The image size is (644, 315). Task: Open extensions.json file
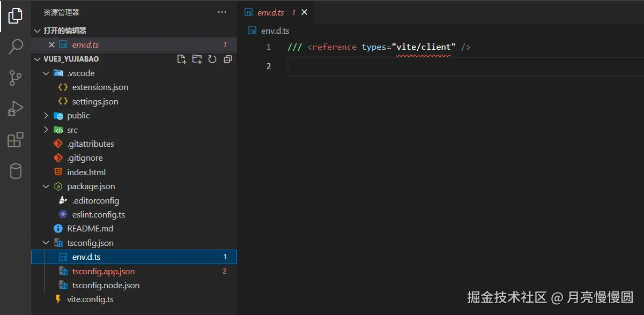tap(100, 87)
